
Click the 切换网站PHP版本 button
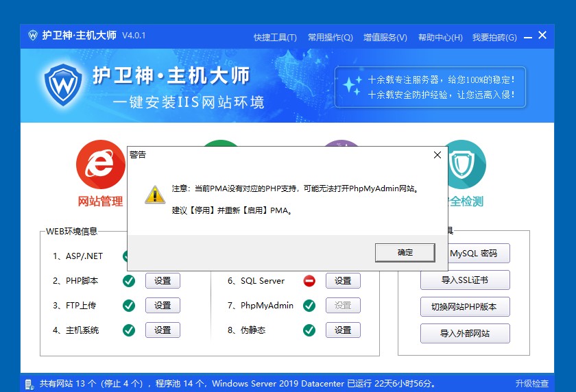coord(465,306)
